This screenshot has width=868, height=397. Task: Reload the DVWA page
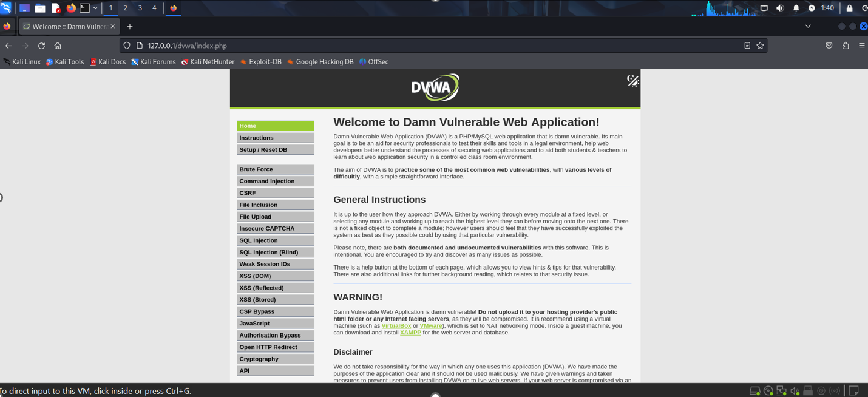41,46
